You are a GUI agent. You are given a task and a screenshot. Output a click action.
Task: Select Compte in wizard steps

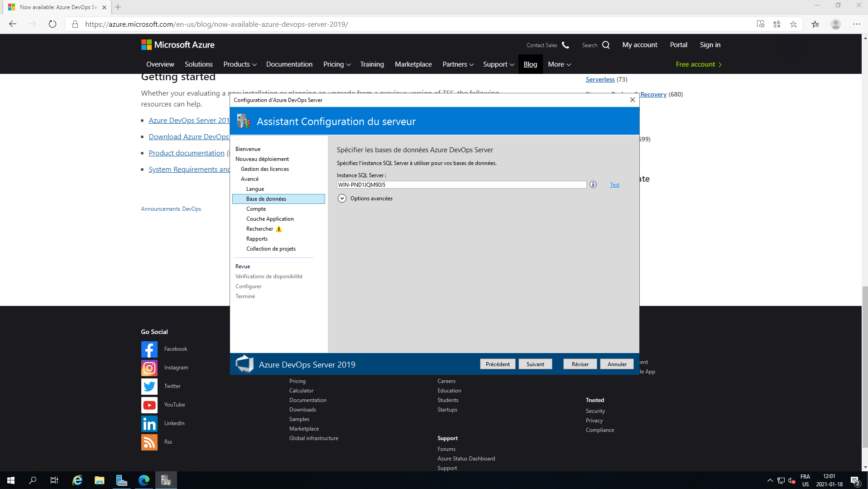click(256, 209)
